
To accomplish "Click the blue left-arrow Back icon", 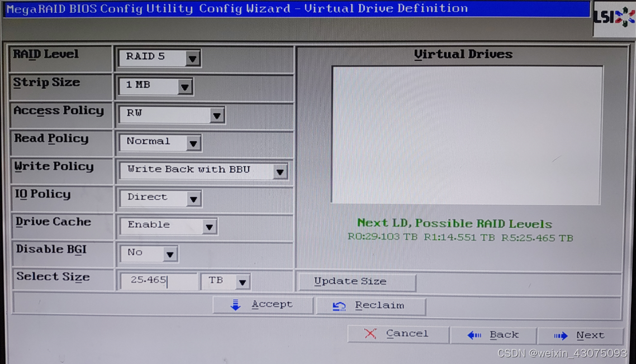I will point(474,335).
